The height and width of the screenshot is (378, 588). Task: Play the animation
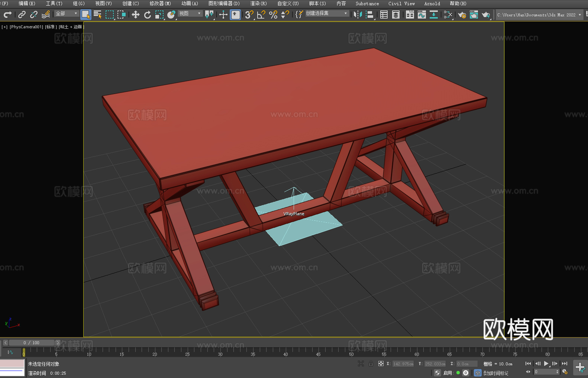coord(546,364)
